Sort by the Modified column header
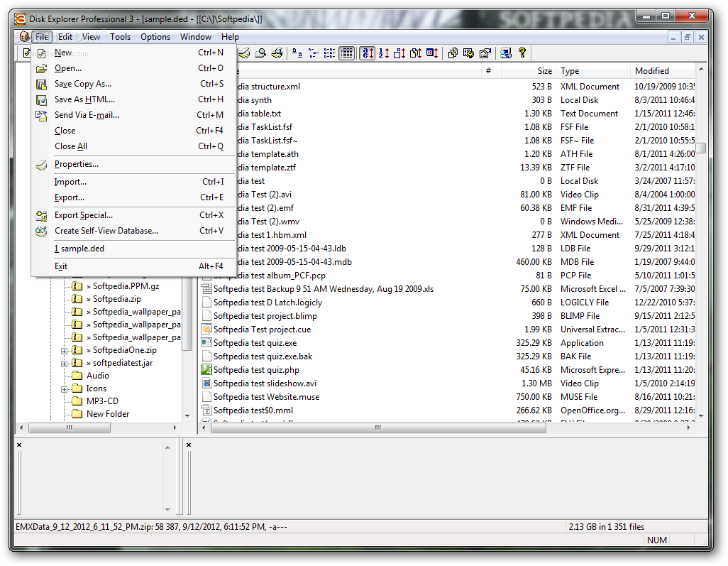This screenshot has height=566, width=728. (663, 71)
